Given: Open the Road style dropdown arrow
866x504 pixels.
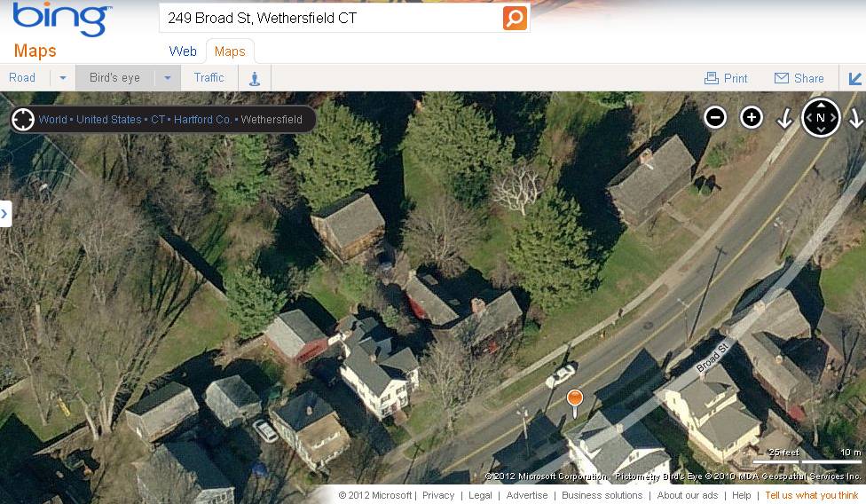Looking at the screenshot, I should [x=63, y=78].
